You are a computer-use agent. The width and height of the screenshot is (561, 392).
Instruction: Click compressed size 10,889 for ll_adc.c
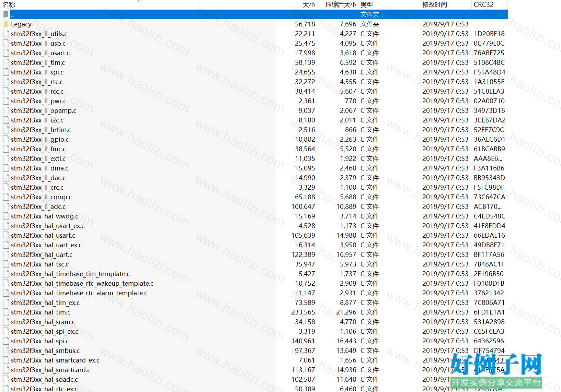point(346,206)
